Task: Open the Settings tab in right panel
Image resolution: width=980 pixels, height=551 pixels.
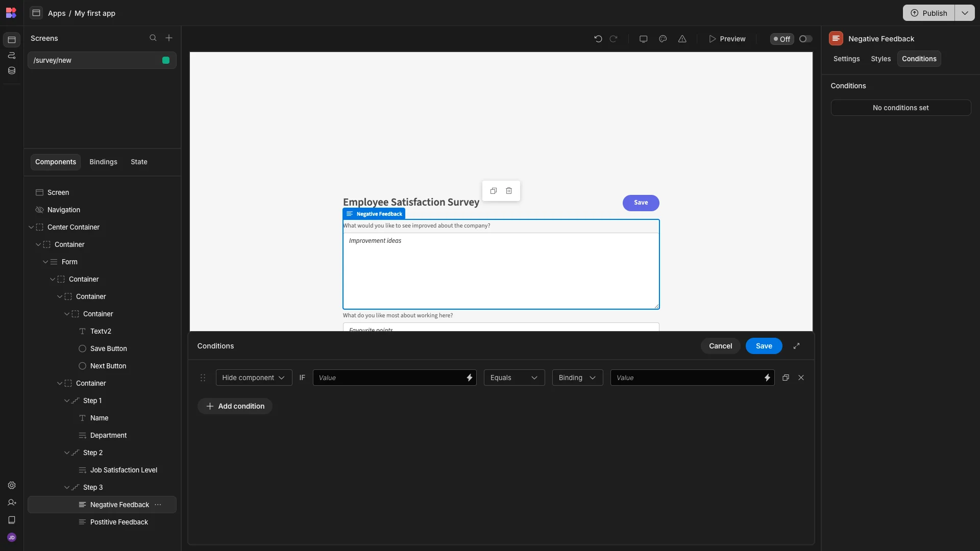Action: [x=846, y=59]
